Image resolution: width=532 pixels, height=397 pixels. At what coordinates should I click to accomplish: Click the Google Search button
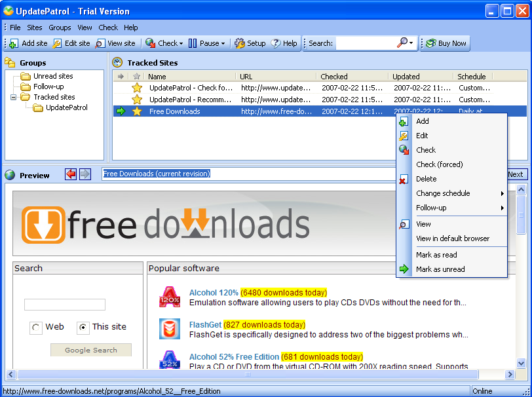click(x=91, y=350)
